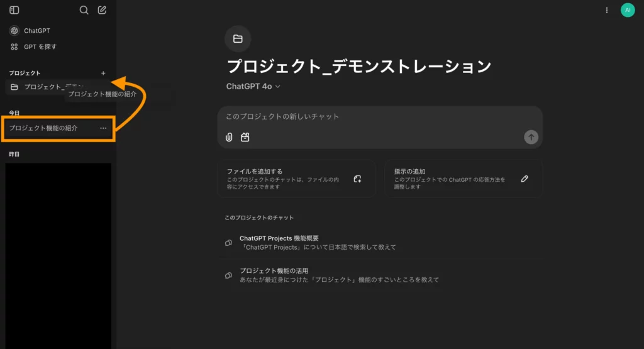
Task: Select the プロジェクト_デモ folder in sidebar
Action: 44,87
